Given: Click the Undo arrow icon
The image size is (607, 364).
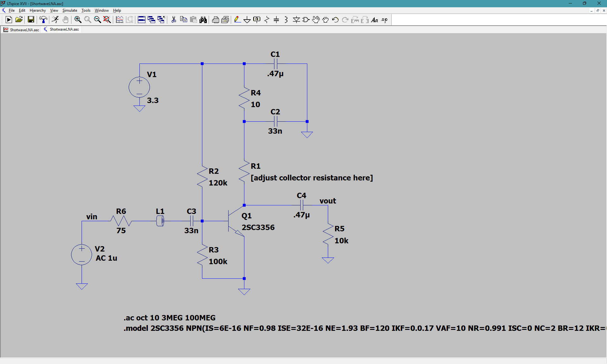Looking at the screenshot, I should (335, 20).
